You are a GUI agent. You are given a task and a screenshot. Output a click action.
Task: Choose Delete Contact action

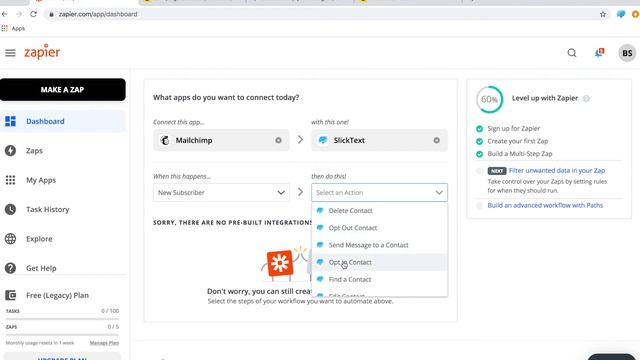(x=379, y=211)
